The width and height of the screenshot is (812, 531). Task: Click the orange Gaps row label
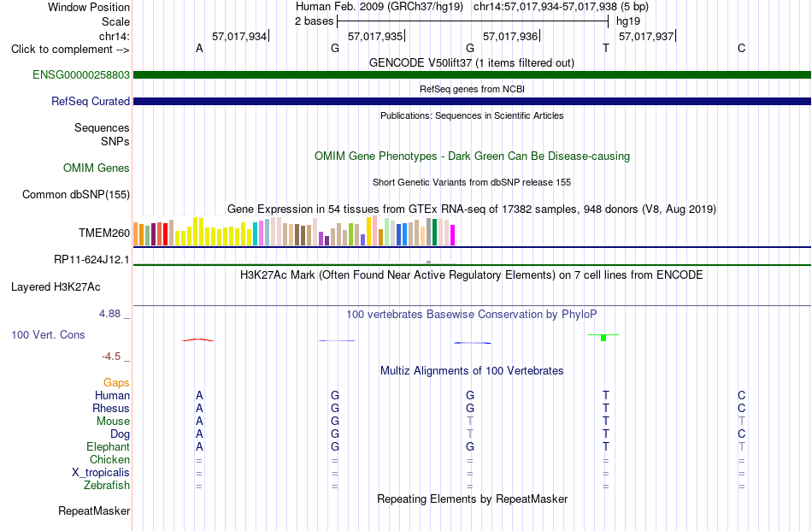click(x=116, y=382)
